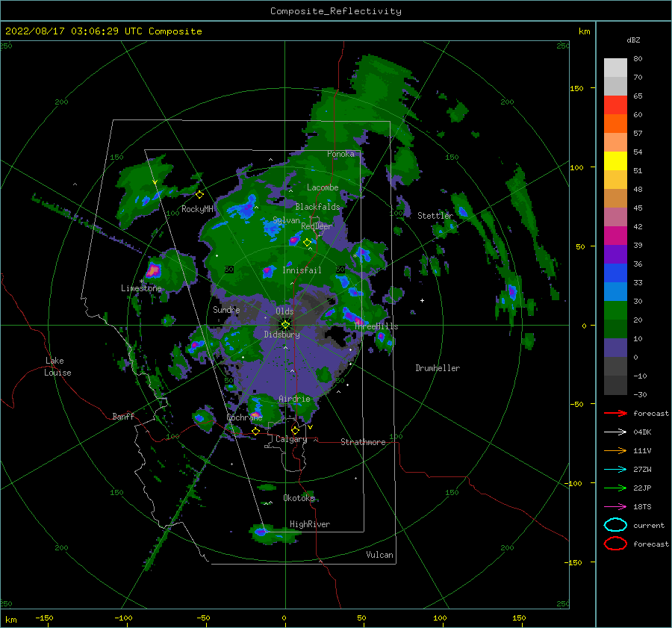Click the Blackfalds city label
This screenshot has width=672, height=628.
(x=317, y=207)
